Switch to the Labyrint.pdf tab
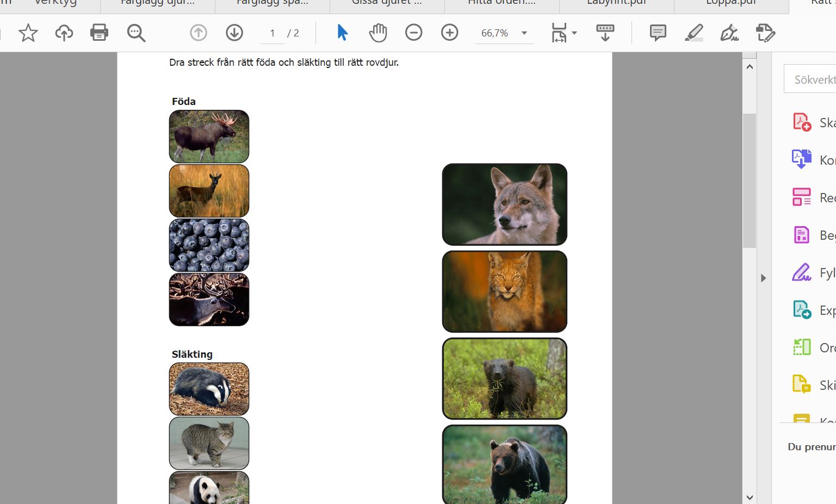The height and width of the screenshot is (504, 836). coord(616,3)
